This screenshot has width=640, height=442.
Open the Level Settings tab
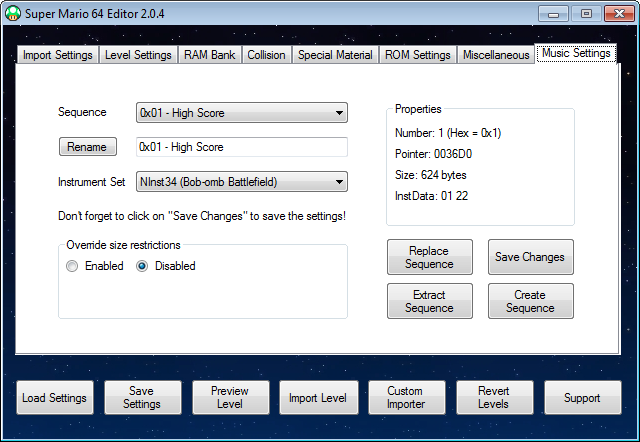(x=138, y=55)
